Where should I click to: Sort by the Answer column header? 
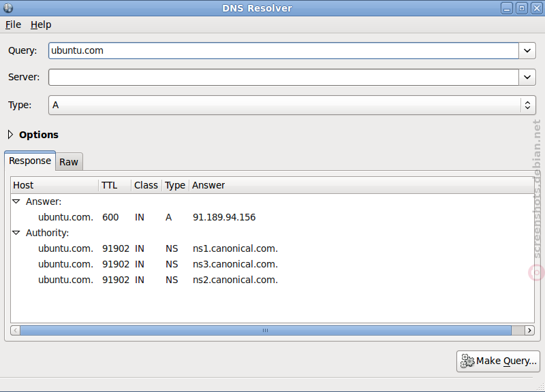tap(362, 185)
